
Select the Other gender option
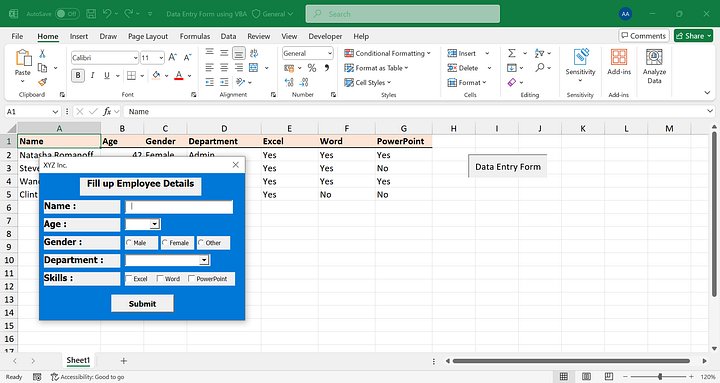click(x=201, y=242)
